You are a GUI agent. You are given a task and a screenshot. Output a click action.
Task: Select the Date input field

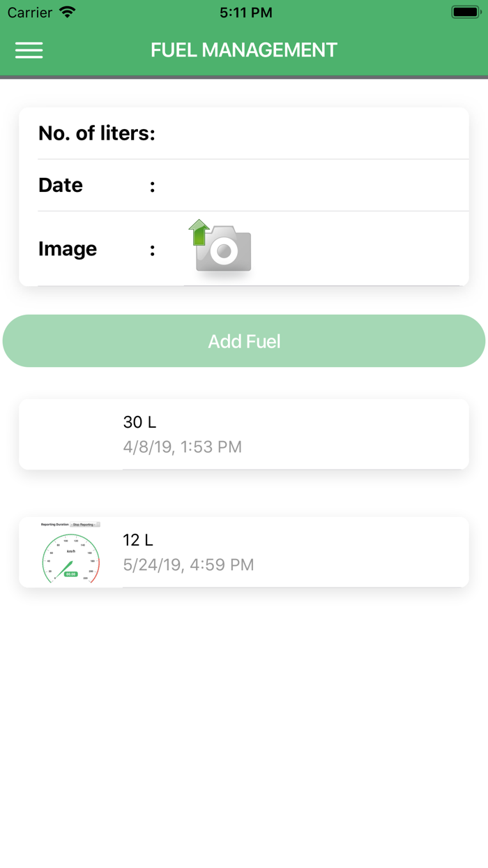pyautogui.click(x=310, y=186)
